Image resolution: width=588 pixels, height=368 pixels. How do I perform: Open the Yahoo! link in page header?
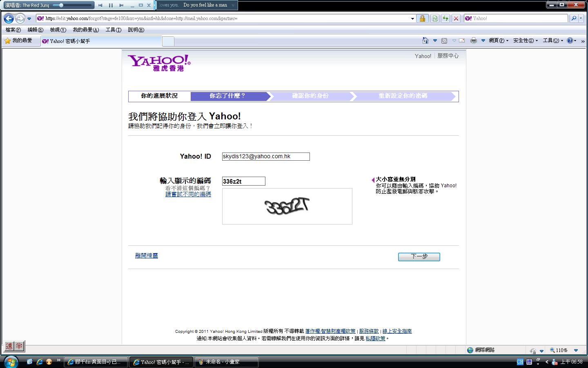pos(423,56)
